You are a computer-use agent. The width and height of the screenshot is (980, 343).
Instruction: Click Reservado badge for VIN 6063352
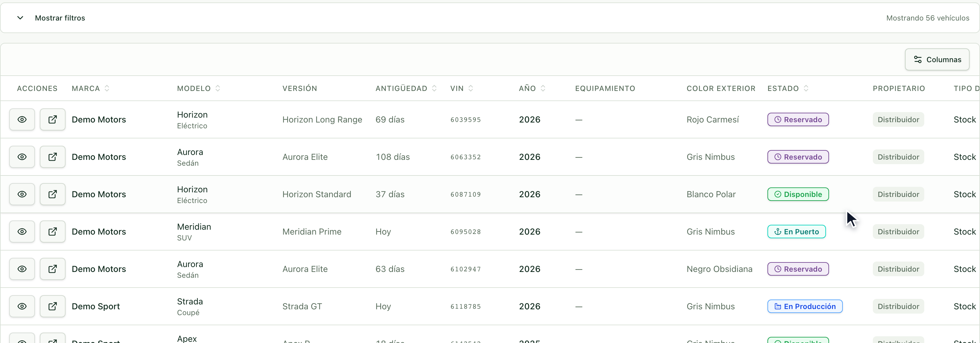(x=798, y=157)
